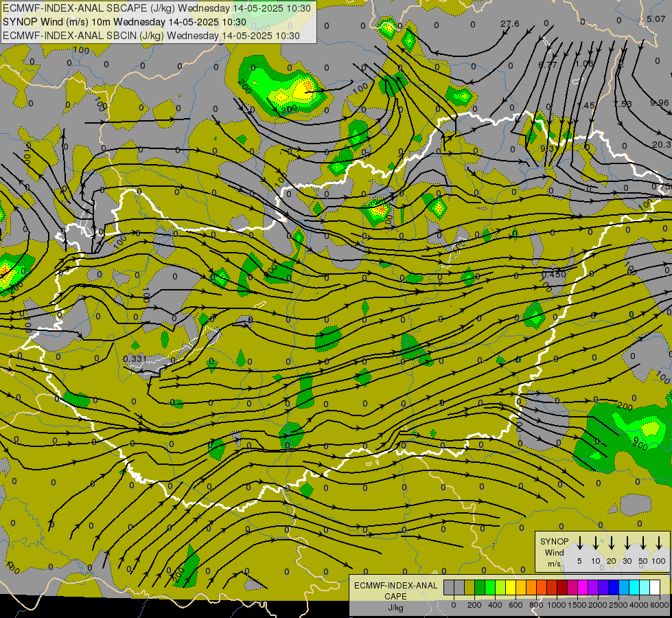Click the 1500 tick label on color bar
Viewport: 672px width, 618px height.
click(x=577, y=605)
